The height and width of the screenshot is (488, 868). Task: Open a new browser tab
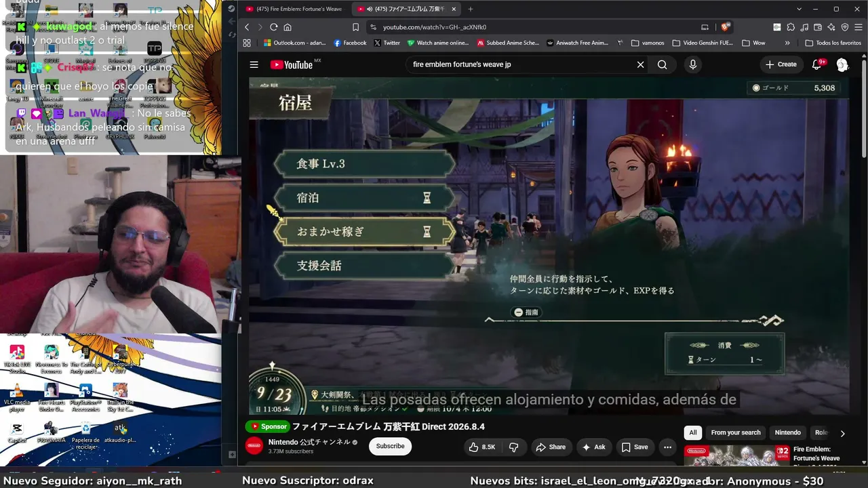coord(471,9)
